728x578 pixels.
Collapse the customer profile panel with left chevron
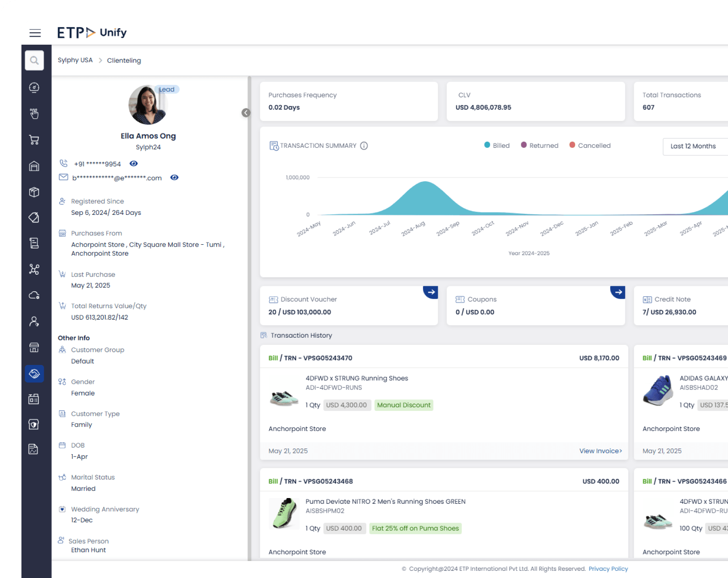click(246, 113)
